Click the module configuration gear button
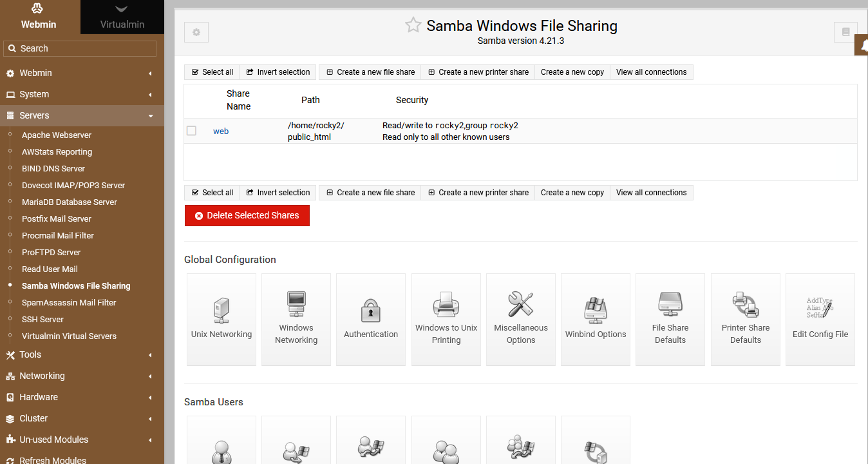 [196, 32]
